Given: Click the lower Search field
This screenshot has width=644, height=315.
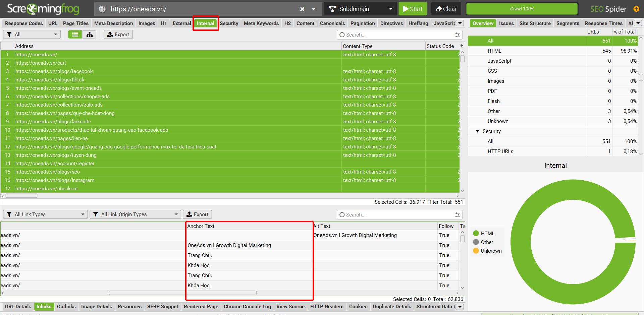Looking at the screenshot, I should [x=399, y=215].
